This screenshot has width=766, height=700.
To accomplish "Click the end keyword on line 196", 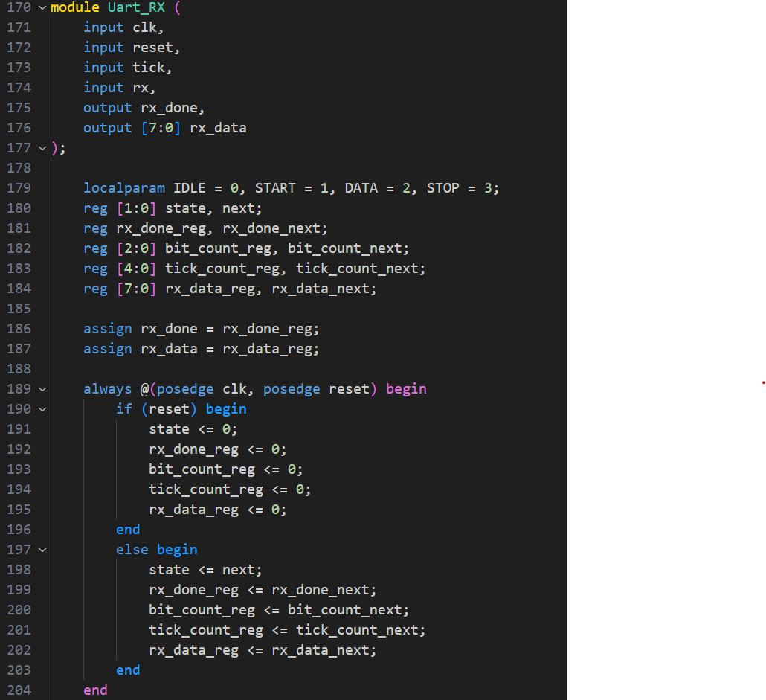I will pos(128,530).
